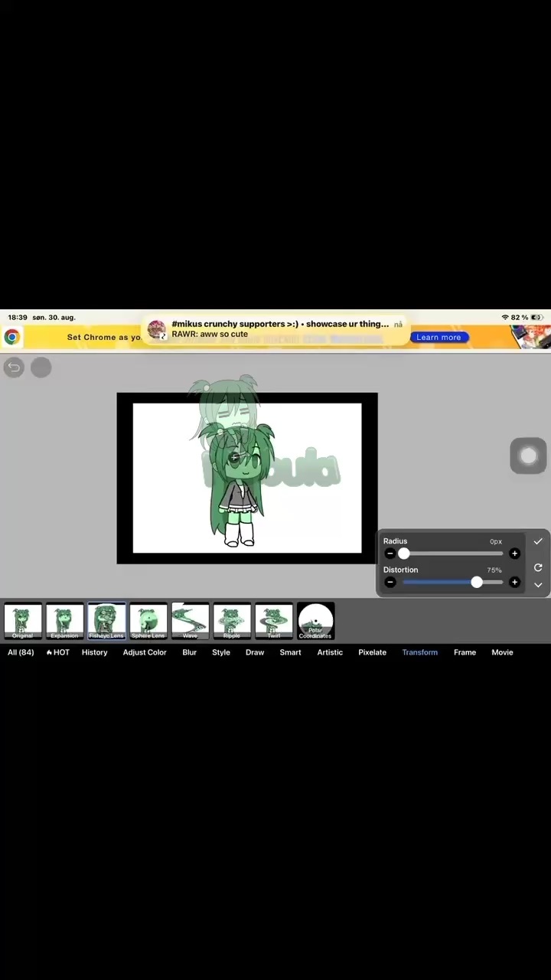Select the Expansion filter thumbnail
Screen dimensions: 551x980
tap(64, 621)
